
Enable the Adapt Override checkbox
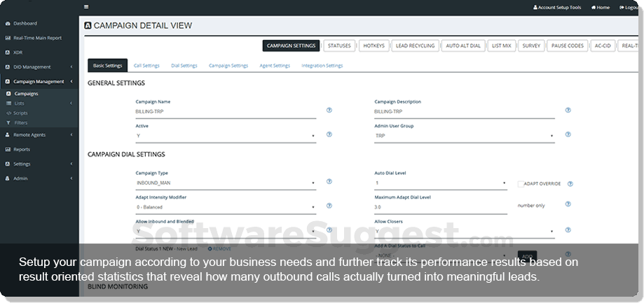[x=521, y=184]
